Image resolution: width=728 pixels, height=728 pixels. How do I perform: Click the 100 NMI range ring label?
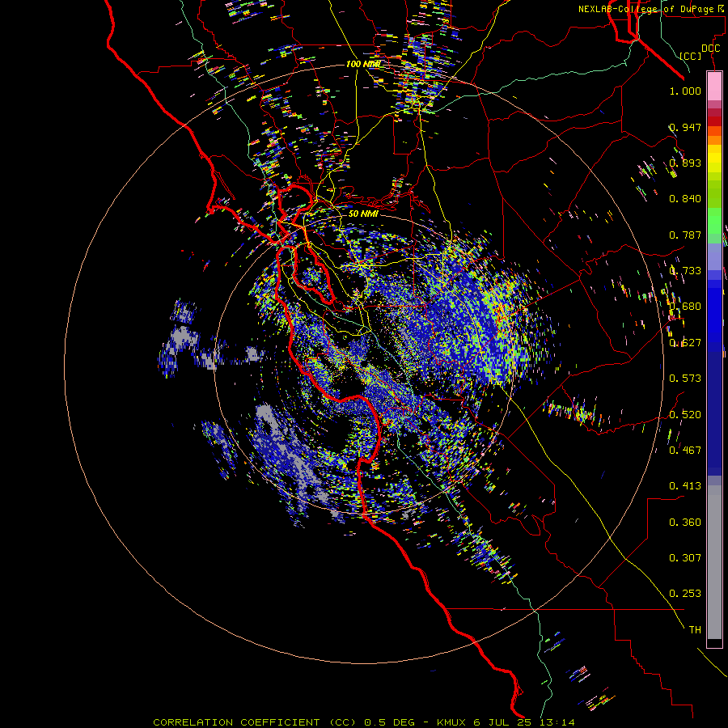(x=363, y=64)
